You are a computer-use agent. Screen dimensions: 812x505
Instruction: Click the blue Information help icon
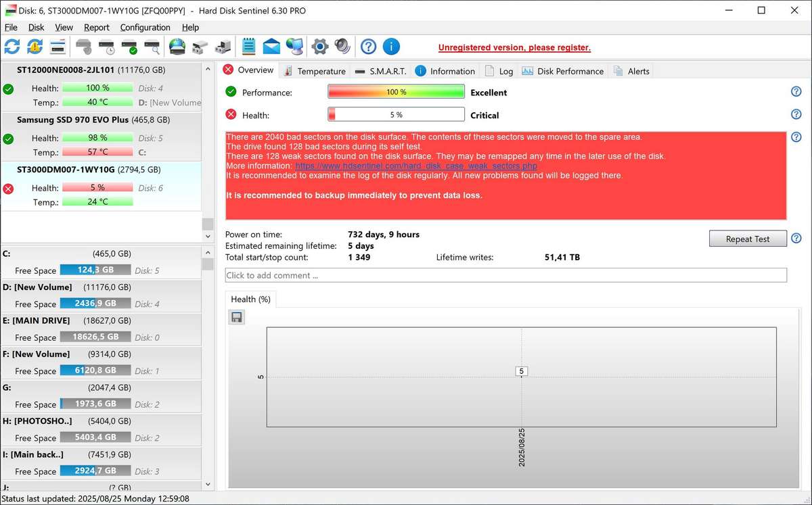tap(390, 46)
